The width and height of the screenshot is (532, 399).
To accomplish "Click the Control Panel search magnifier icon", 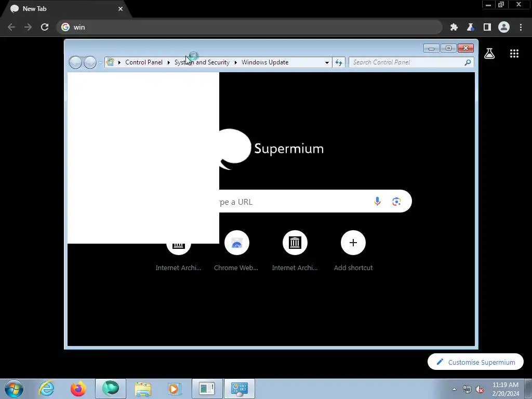I will [x=468, y=62].
